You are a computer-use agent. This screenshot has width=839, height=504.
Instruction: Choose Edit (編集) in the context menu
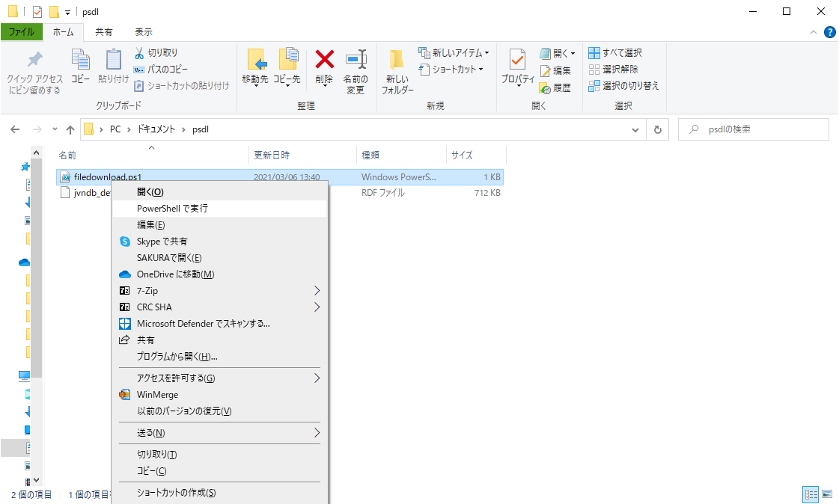click(x=219, y=225)
